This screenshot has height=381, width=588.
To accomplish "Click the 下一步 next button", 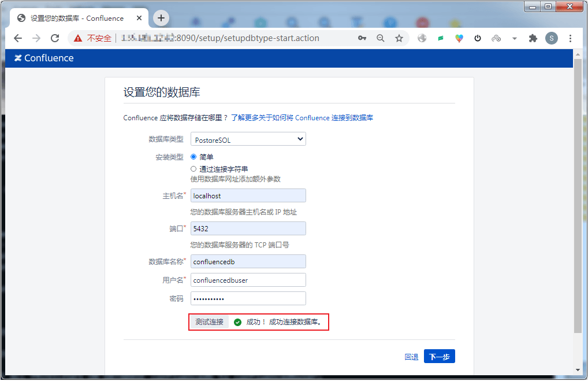I will click(x=439, y=356).
